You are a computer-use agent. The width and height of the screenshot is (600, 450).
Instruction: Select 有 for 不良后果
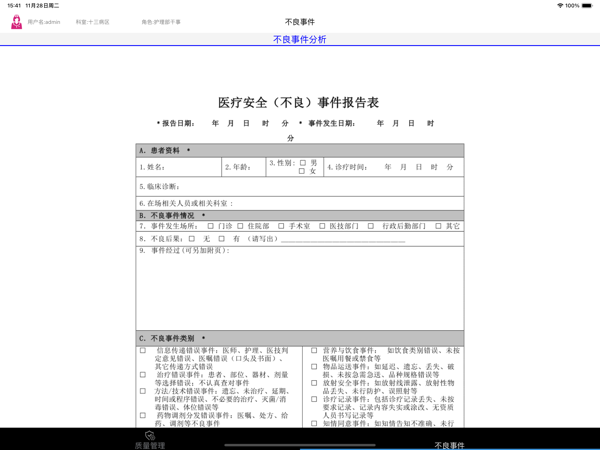[222, 239]
